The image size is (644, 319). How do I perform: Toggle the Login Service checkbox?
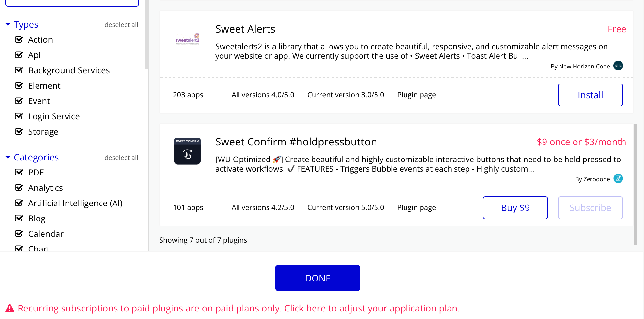[19, 116]
